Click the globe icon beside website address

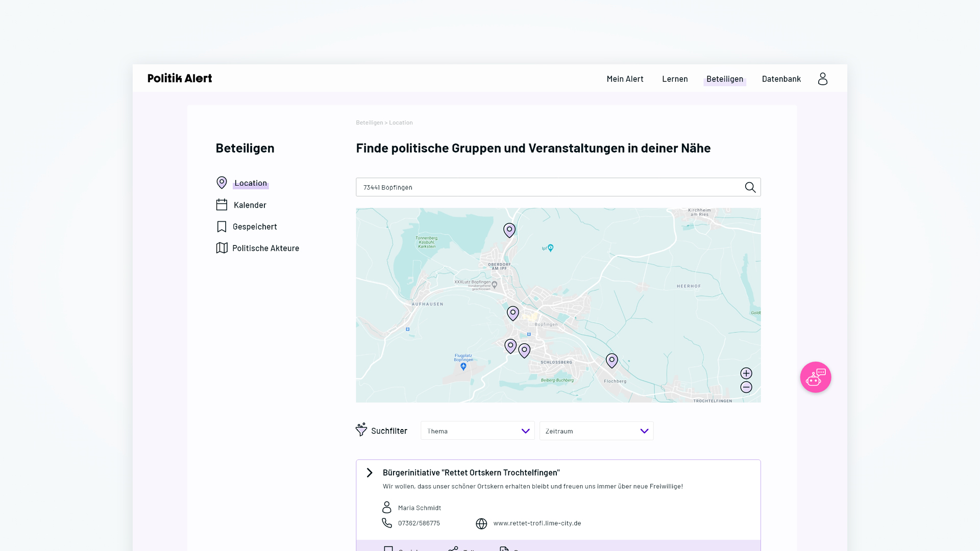click(481, 524)
